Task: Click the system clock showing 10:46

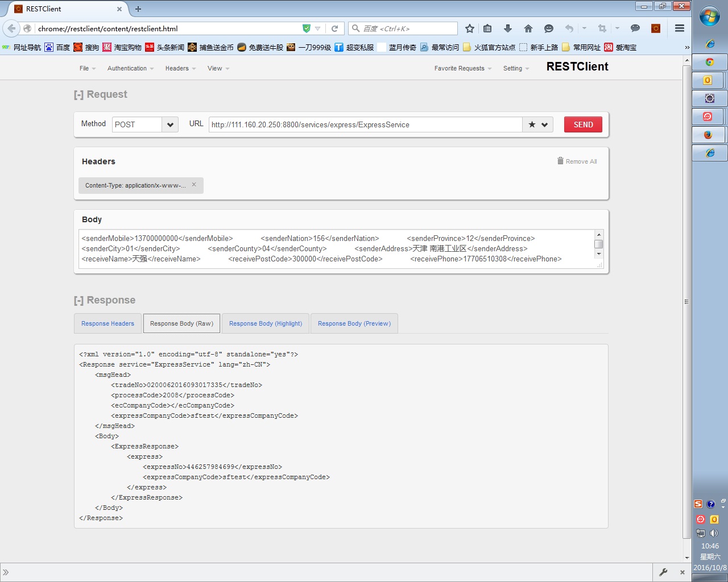Action: click(x=710, y=546)
